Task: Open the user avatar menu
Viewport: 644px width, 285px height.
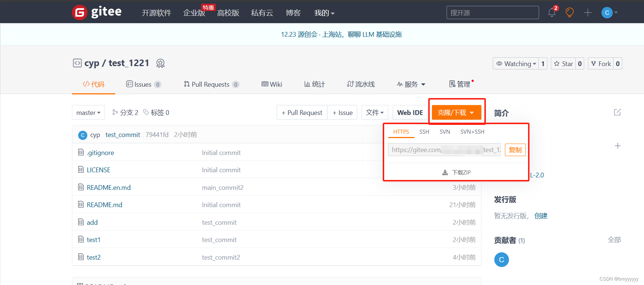Action: click(x=610, y=13)
